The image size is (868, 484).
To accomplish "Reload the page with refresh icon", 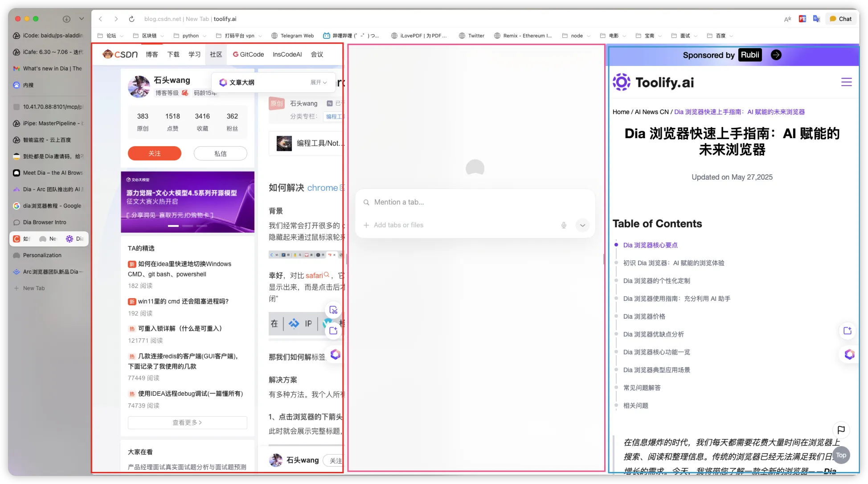I will 131,19.
